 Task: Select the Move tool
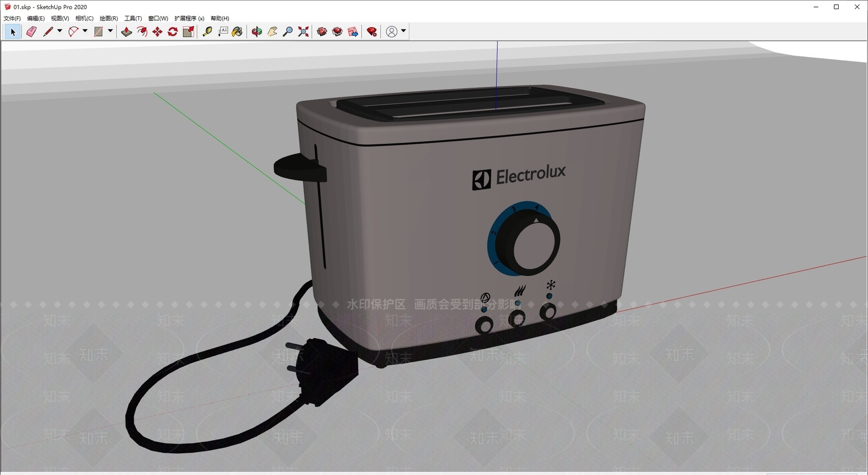click(157, 32)
